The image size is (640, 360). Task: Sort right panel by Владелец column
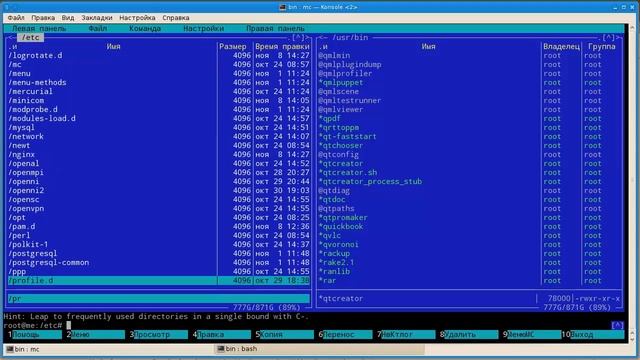[561, 47]
